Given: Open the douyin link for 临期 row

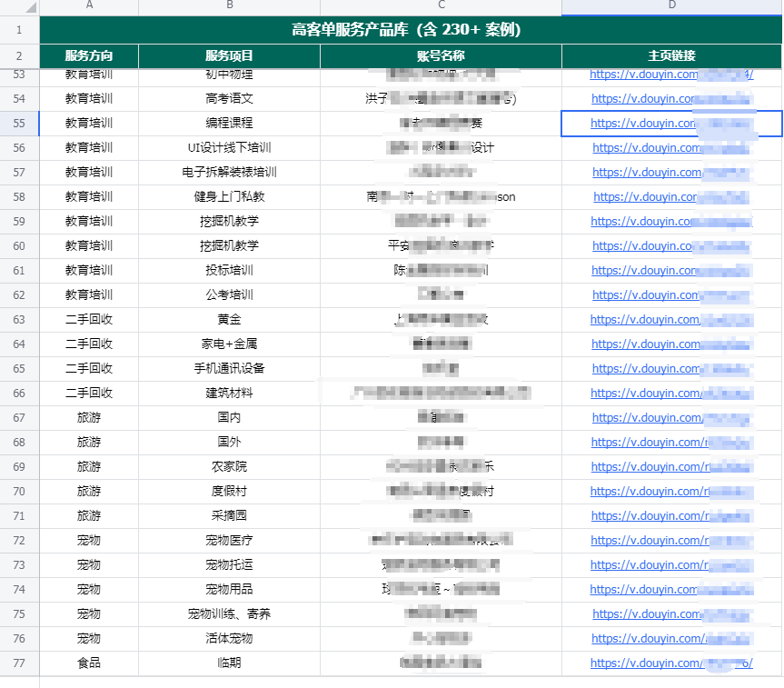Looking at the screenshot, I should tap(645, 663).
